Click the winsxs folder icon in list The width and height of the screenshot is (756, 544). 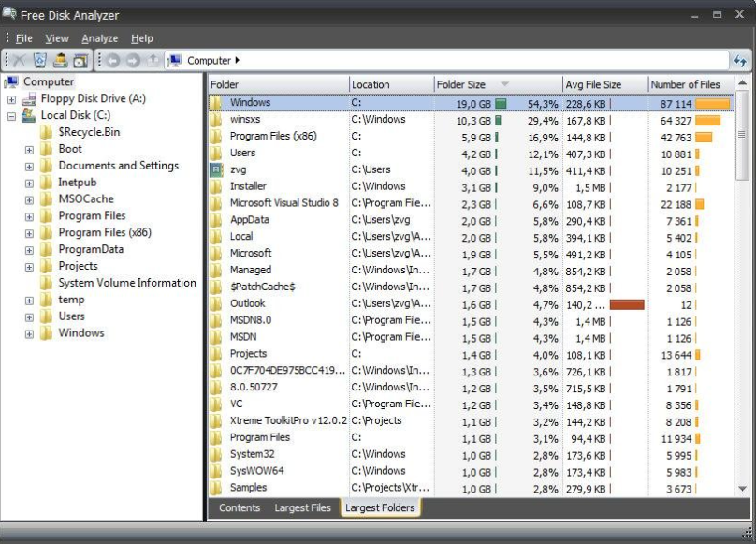(x=216, y=119)
